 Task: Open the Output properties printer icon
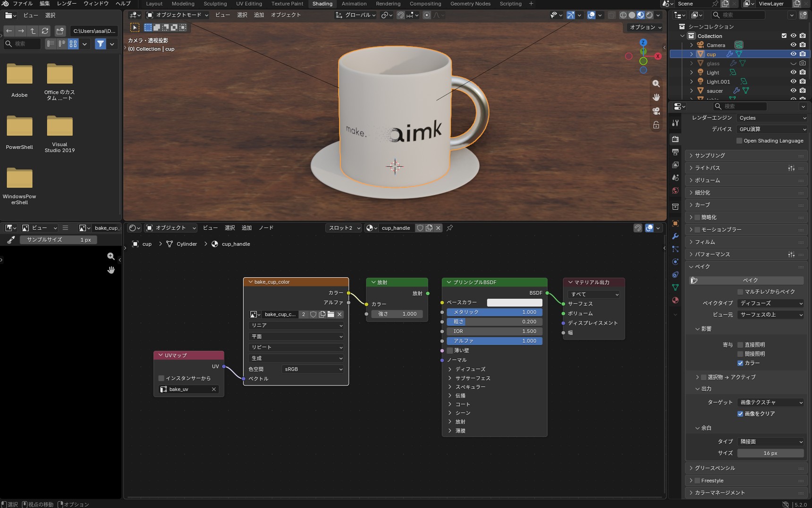coord(676,152)
